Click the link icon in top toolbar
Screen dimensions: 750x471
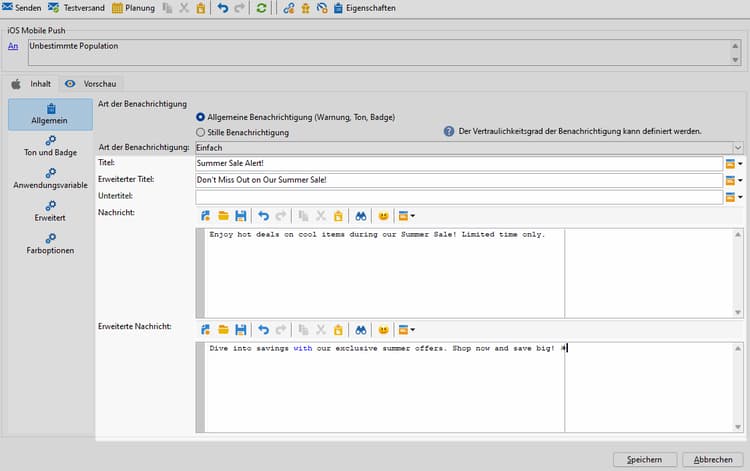(288, 8)
